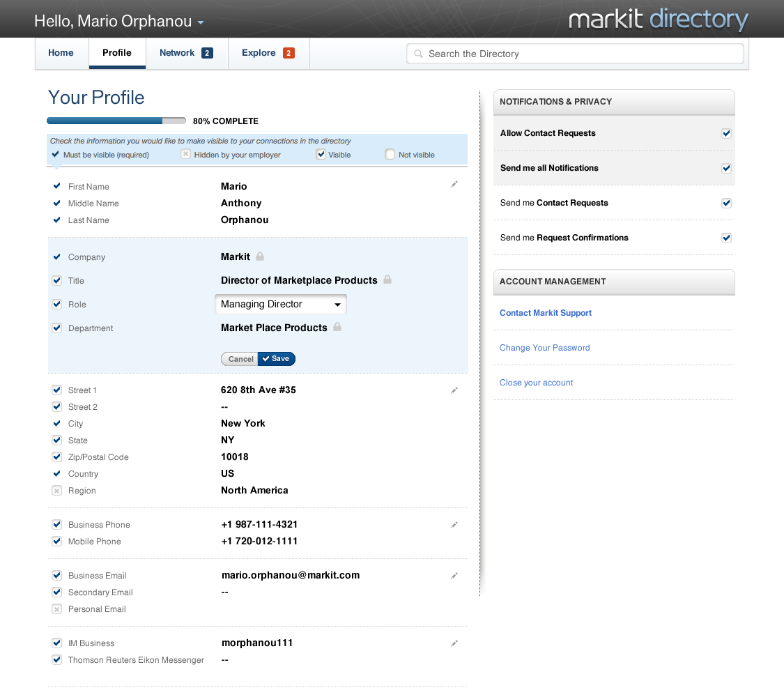Click the lock icon beside Market Place Products
784x697 pixels.
[337, 327]
